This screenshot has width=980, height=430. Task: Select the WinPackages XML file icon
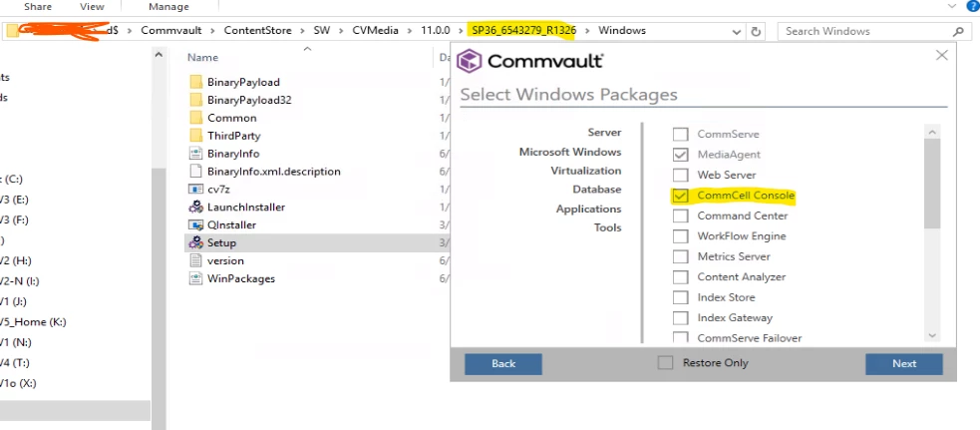coord(196,278)
